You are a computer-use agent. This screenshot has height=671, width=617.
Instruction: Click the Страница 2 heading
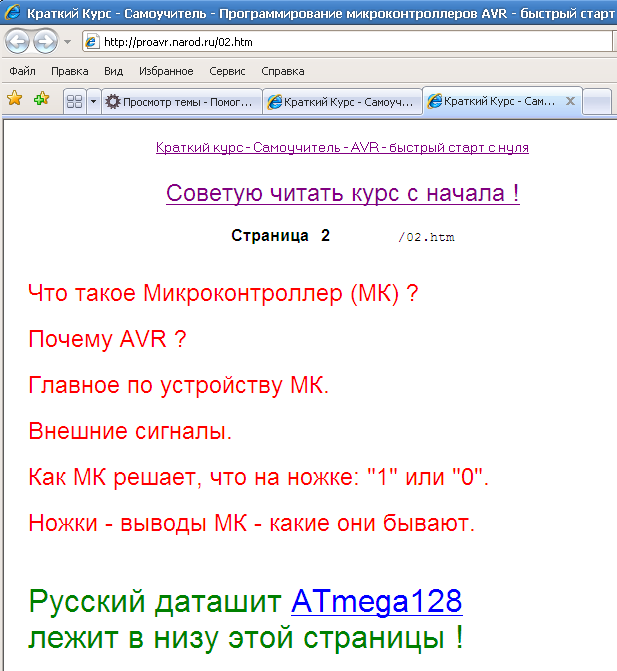[x=280, y=236]
